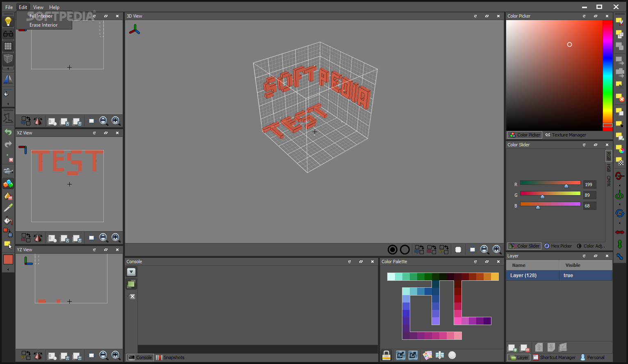The image size is (628, 364).
Task: Click the colorful palette swatches icon
Action: click(x=427, y=355)
